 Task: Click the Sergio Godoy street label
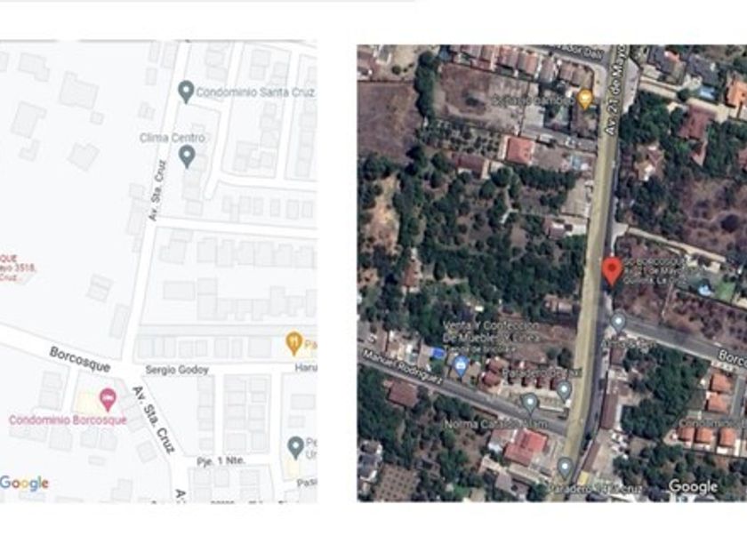point(177,370)
